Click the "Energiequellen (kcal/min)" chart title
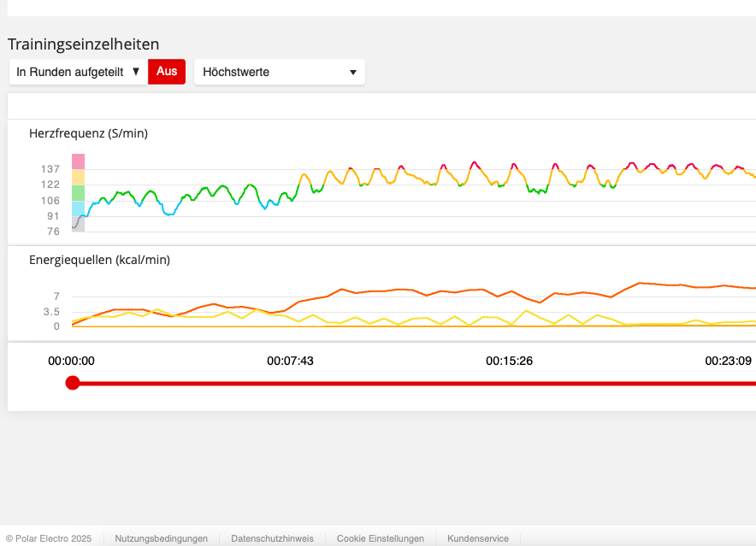This screenshot has width=756, height=546. click(x=99, y=260)
